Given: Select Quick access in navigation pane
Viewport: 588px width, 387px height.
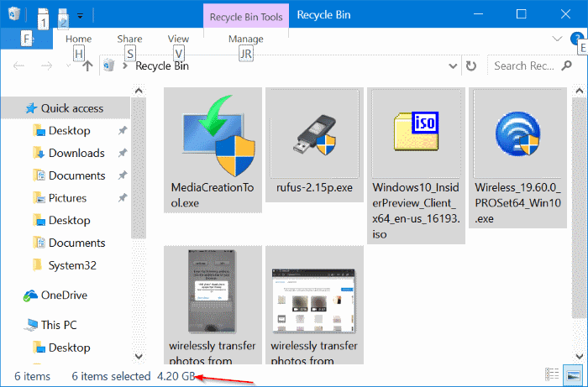Looking at the screenshot, I should pos(66,108).
